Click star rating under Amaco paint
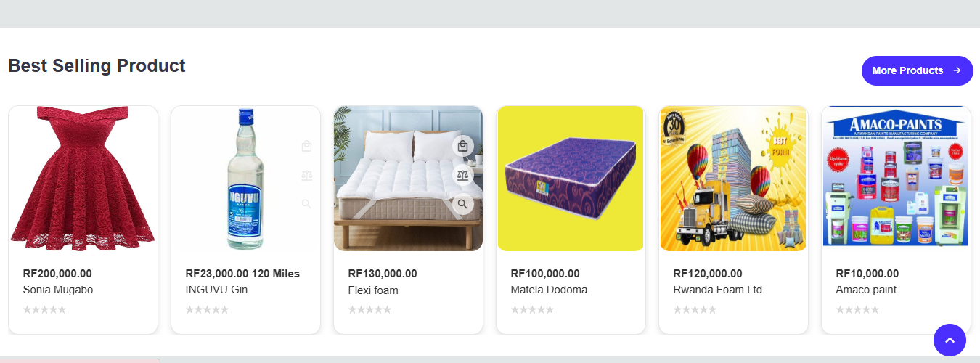 point(857,310)
